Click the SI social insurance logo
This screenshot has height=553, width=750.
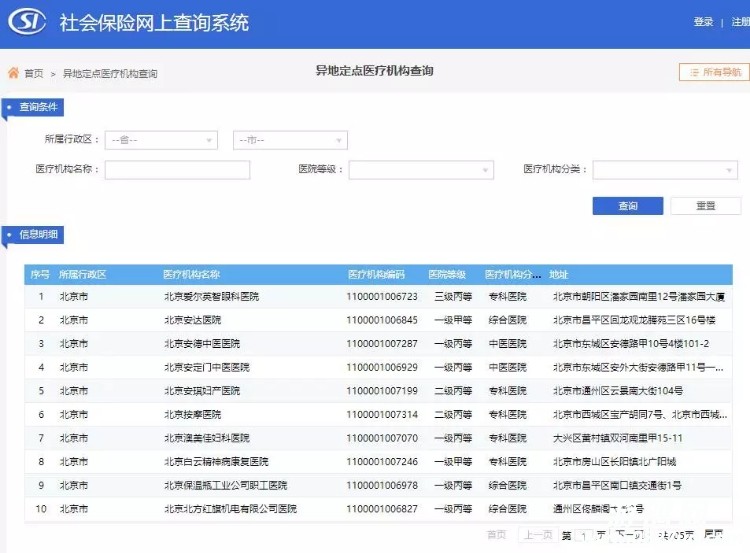pos(26,21)
